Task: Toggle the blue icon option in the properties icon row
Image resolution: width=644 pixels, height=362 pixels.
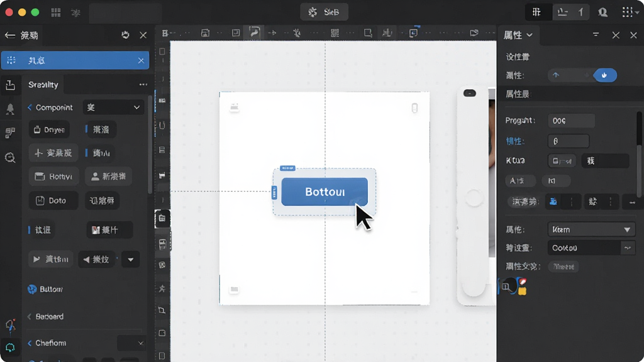Action: (x=553, y=202)
